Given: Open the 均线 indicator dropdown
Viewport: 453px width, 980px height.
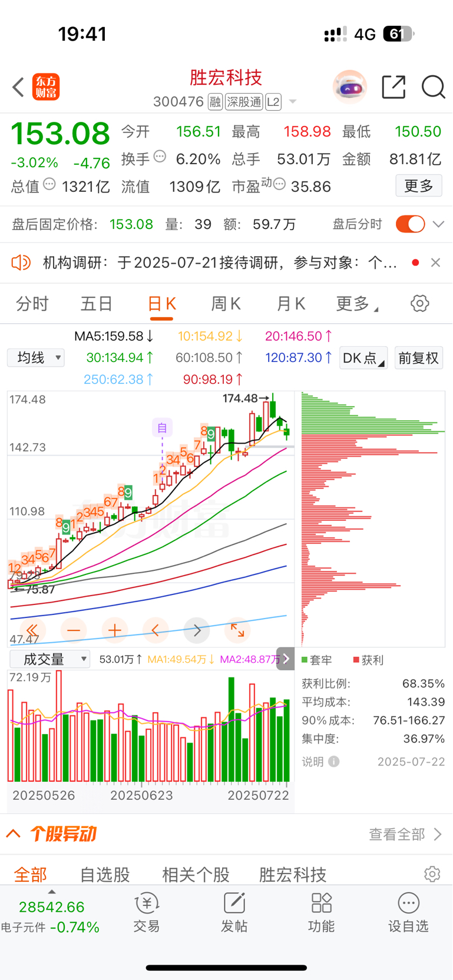Looking at the screenshot, I should click(x=36, y=357).
